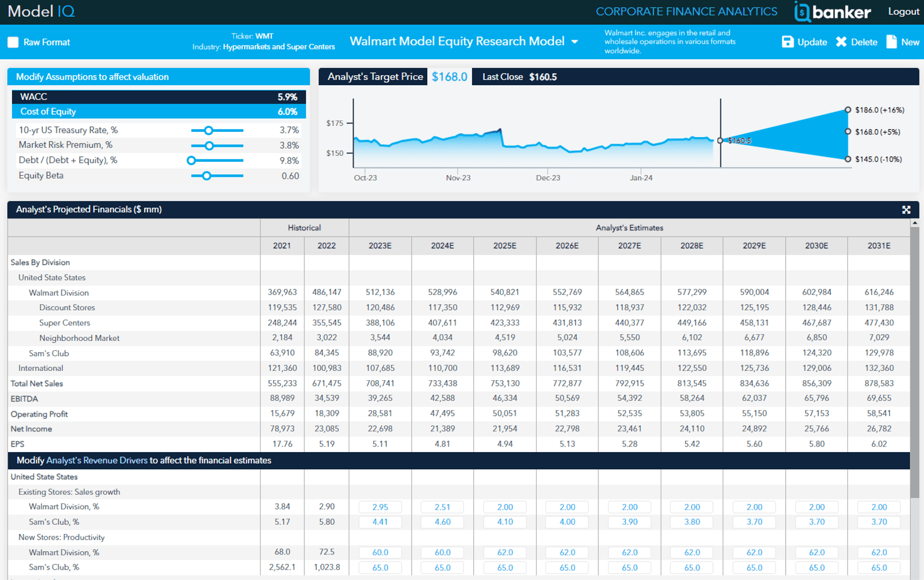Click the 2031E column header
Image resolution: width=924 pixels, height=580 pixels.
[879, 246]
